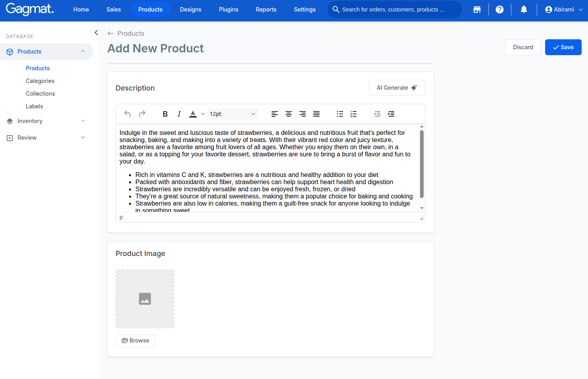Open the Plugins menu
The width and height of the screenshot is (588, 379).
click(229, 10)
